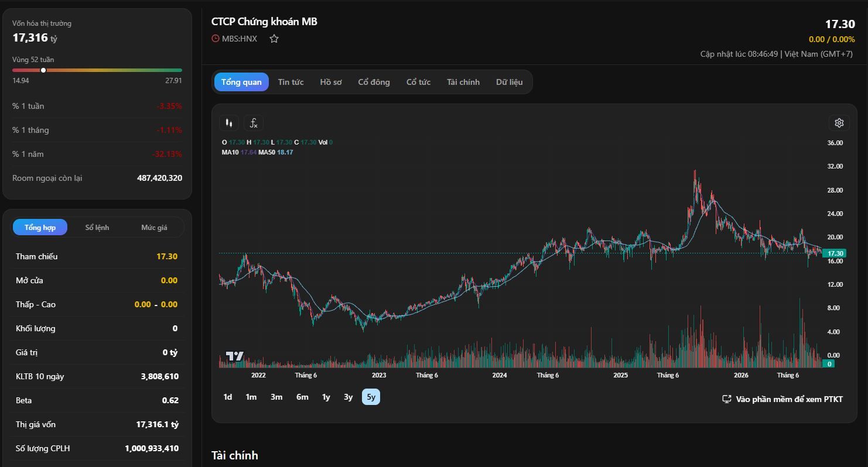Click the Thị giá vốn value 17,316.1 tỷ
The image size is (868, 467).
point(158,424)
